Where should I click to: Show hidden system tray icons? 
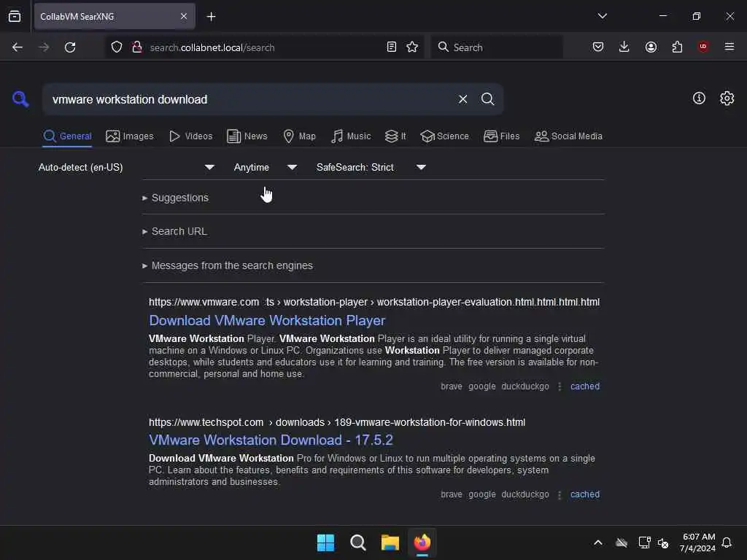598,542
